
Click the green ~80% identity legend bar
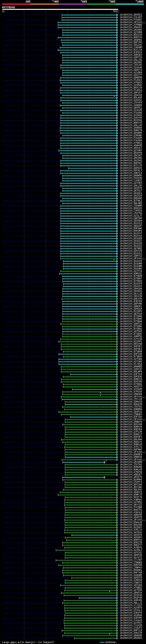(x=101, y=4)
